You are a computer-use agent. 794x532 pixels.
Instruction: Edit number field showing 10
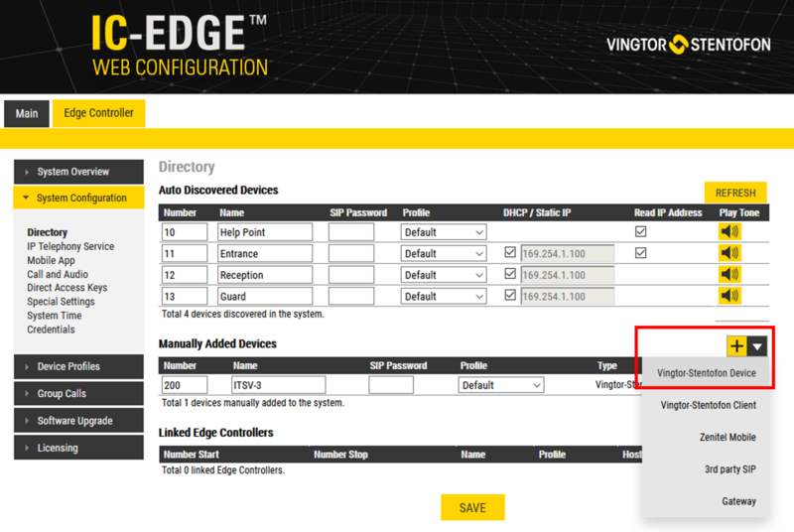point(185,232)
